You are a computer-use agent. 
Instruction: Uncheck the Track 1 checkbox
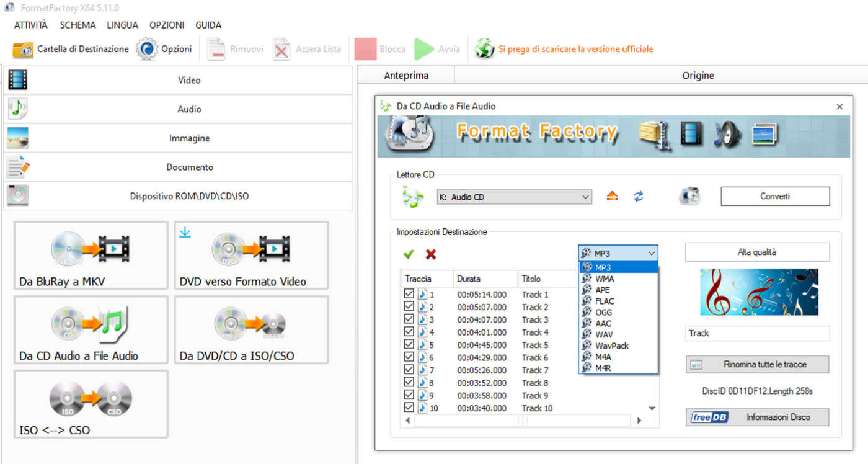pos(409,294)
